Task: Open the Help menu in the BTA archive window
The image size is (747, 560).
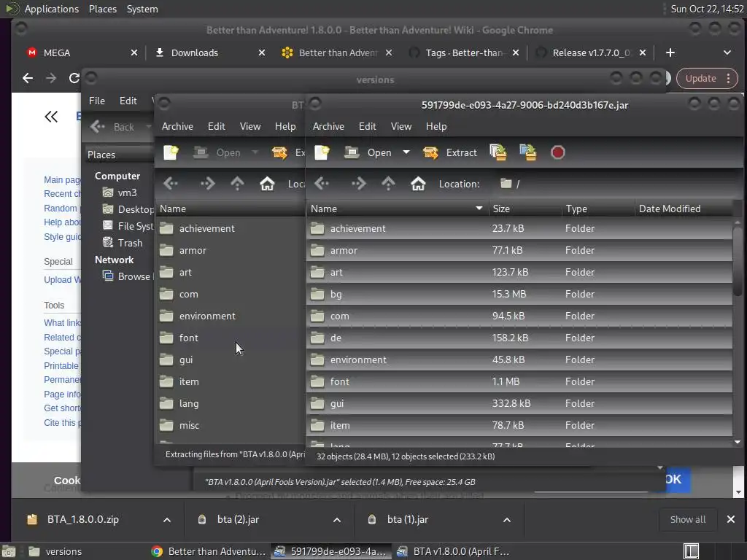Action: click(285, 126)
